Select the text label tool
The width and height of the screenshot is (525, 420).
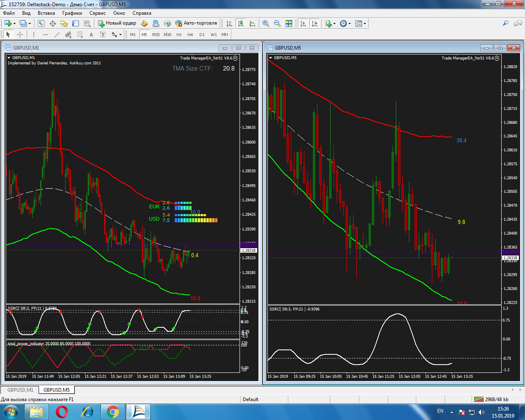[x=103, y=34]
